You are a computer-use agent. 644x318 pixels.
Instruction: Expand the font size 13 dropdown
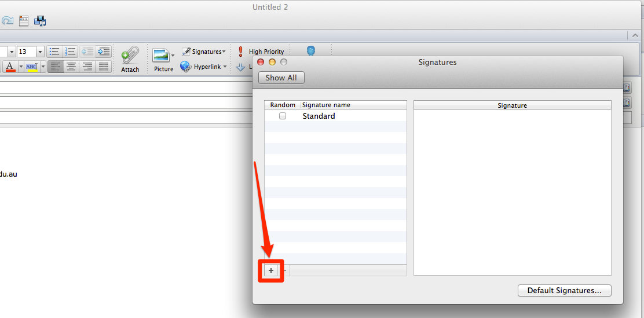pos(41,52)
